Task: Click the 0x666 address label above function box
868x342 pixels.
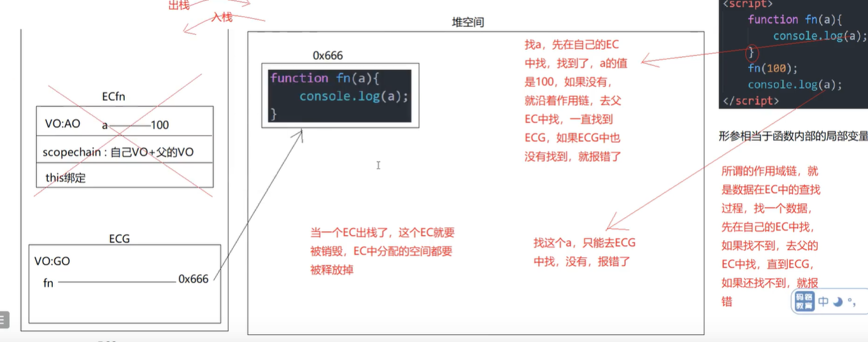Action: (x=328, y=55)
